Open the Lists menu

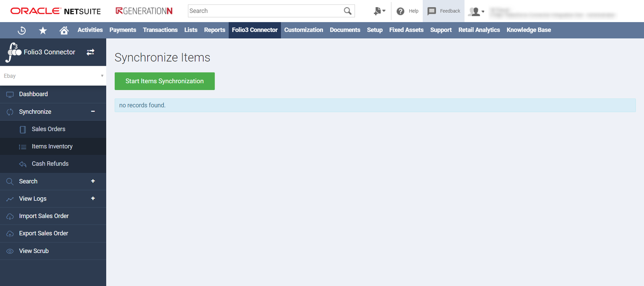point(191,30)
